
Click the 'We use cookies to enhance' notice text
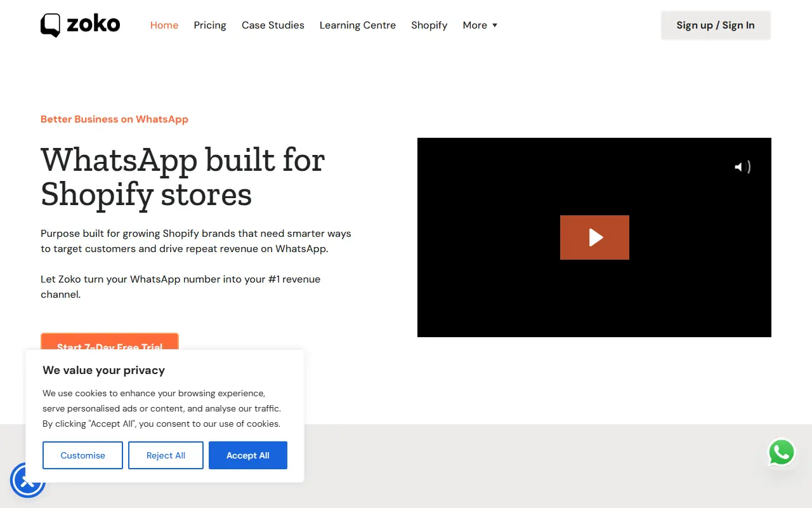click(x=162, y=408)
